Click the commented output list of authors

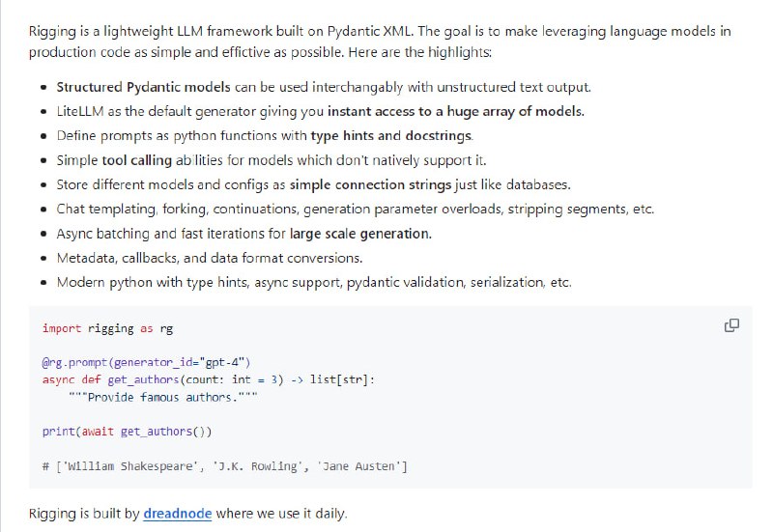click(225, 466)
